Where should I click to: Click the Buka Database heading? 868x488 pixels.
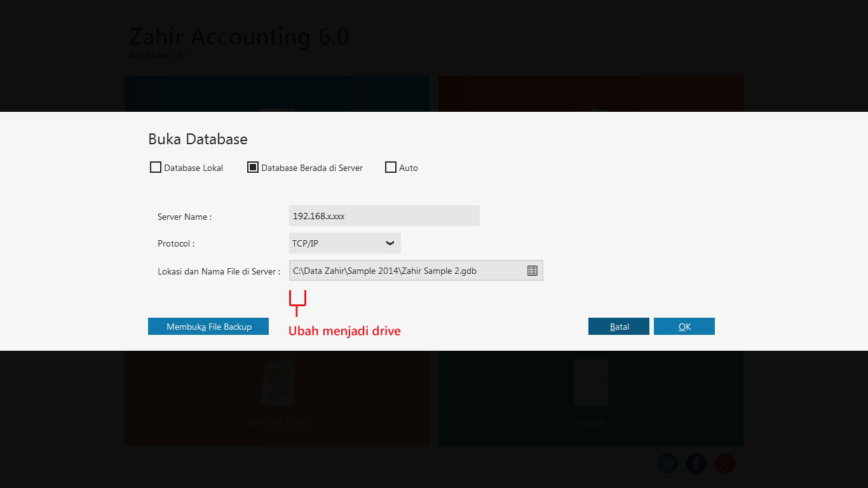click(x=198, y=139)
